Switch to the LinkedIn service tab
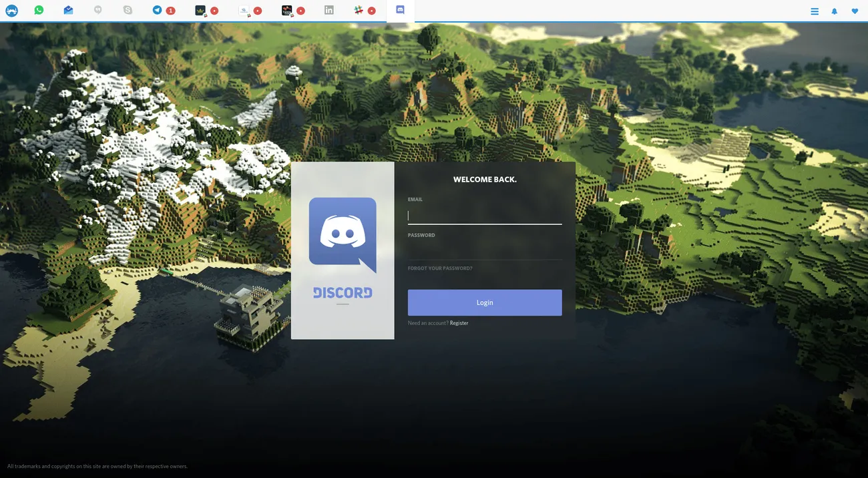868x478 pixels. tap(329, 10)
